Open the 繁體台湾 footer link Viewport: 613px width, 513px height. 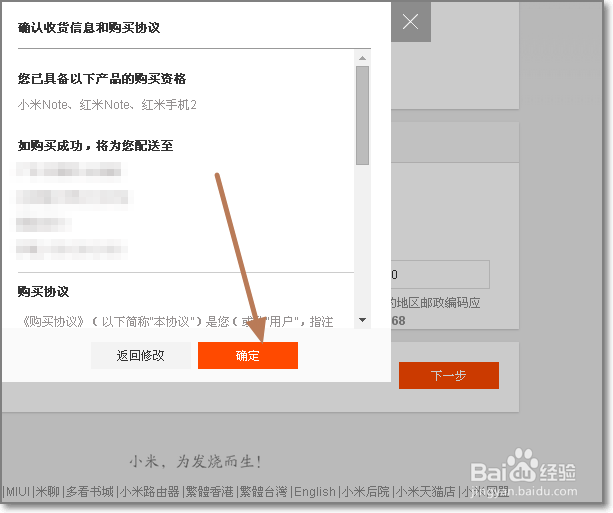(263, 491)
